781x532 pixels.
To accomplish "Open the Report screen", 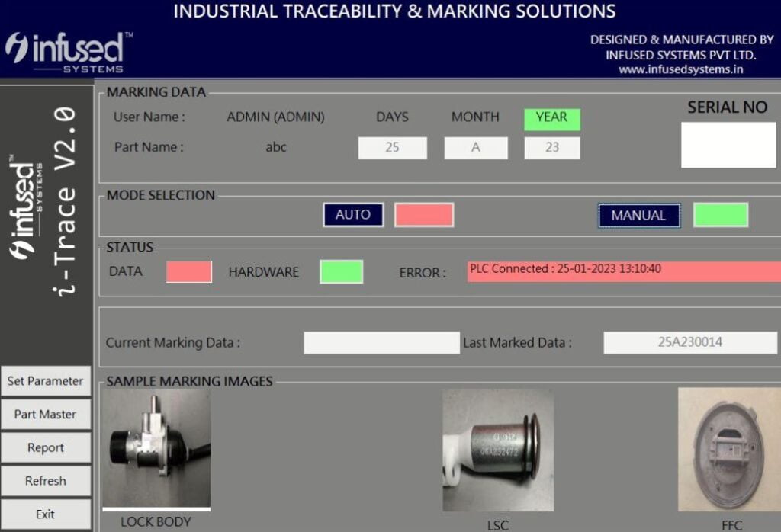I will tap(46, 447).
